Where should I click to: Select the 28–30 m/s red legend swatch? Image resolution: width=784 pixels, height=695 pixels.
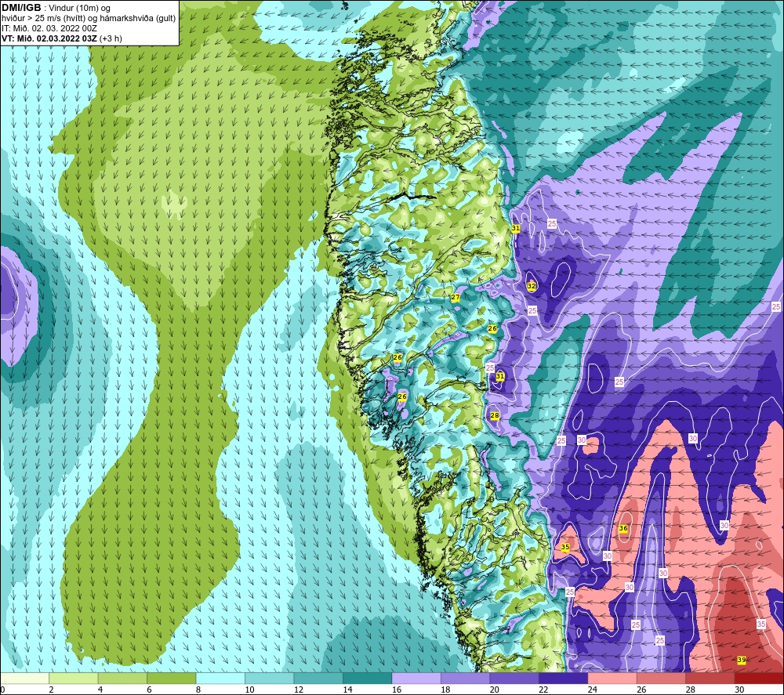(x=710, y=679)
